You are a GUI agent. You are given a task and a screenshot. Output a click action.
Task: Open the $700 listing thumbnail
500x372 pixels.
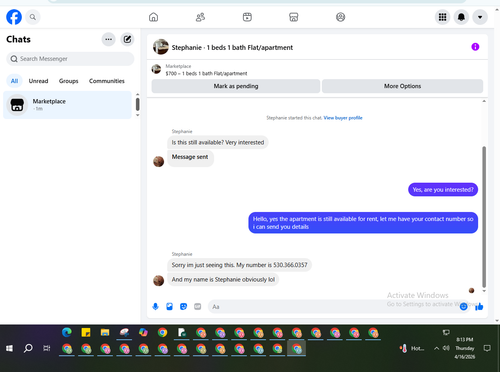156,69
